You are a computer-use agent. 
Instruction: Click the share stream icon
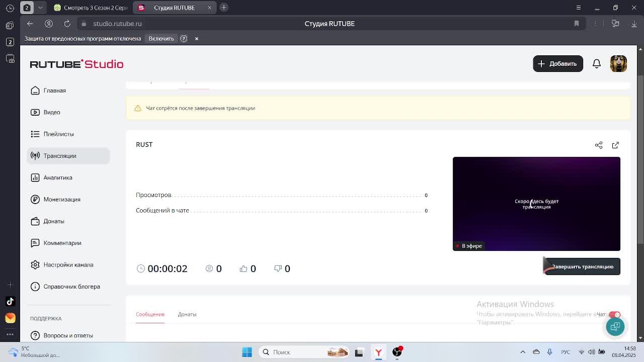[599, 145]
